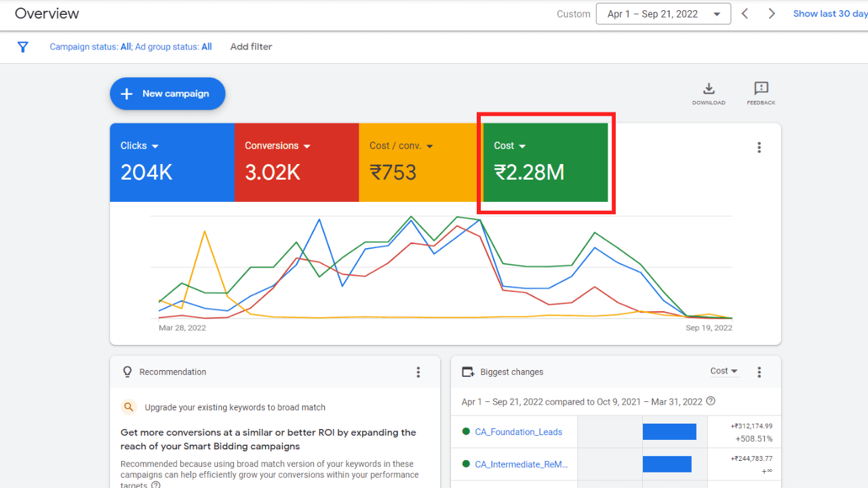Click the broad match magnifier icon
868x488 pixels.
(128, 407)
